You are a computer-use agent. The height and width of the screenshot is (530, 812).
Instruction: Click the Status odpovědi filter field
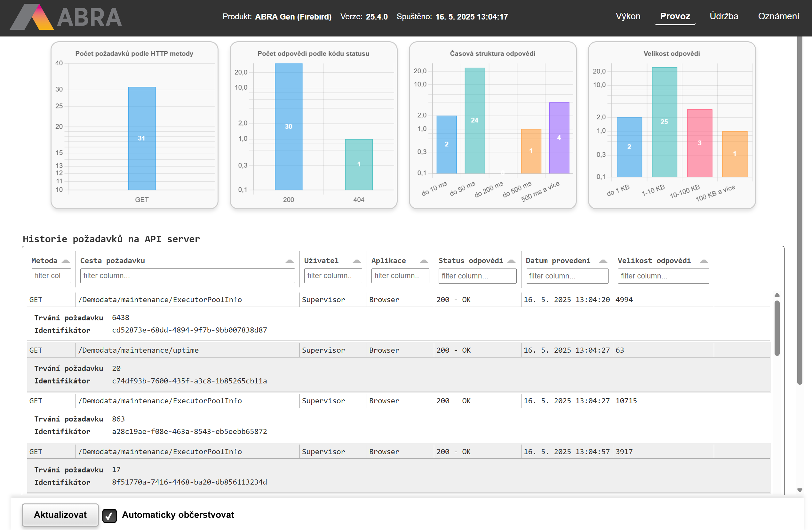coord(477,276)
